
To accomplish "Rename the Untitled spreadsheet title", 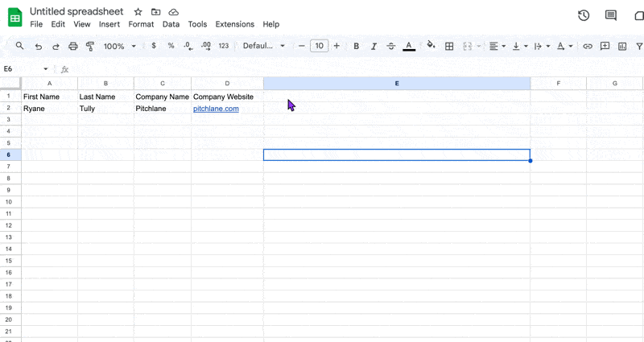I will pyautogui.click(x=76, y=11).
